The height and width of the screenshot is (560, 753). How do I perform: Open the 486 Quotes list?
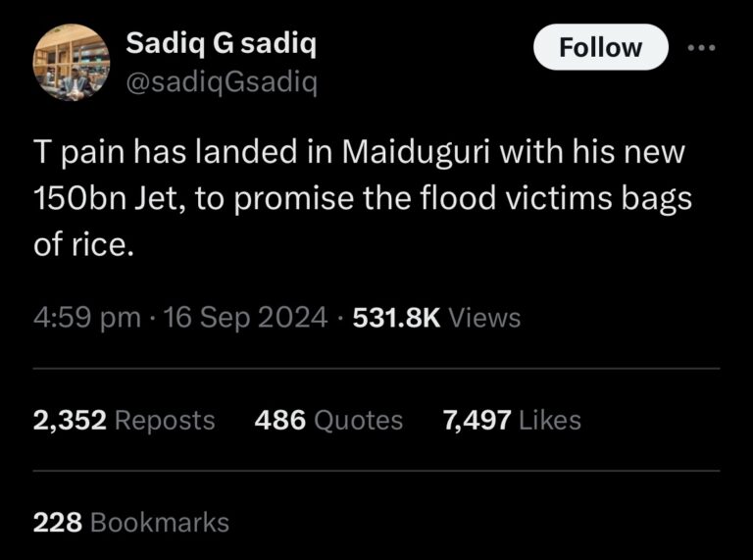coord(328,421)
